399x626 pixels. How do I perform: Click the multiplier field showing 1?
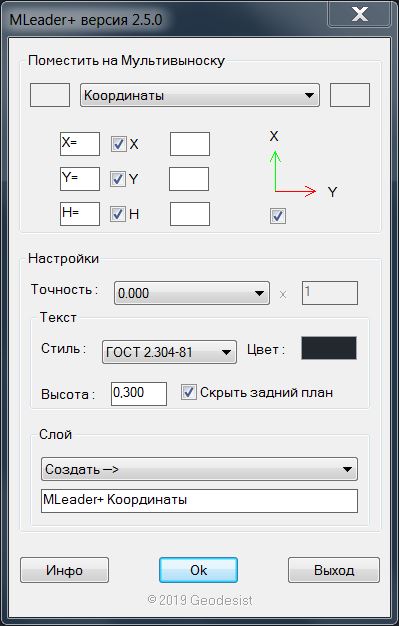click(330, 293)
